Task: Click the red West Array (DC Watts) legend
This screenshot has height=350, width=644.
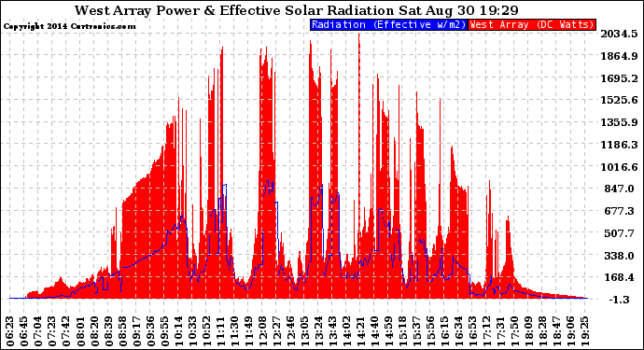Action: pos(532,24)
